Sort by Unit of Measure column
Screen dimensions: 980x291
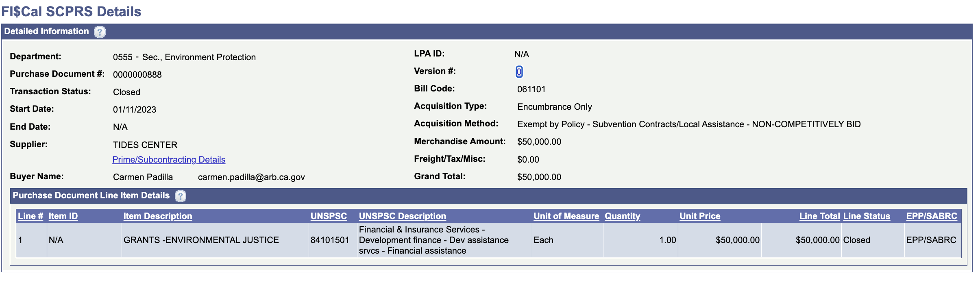(566, 216)
